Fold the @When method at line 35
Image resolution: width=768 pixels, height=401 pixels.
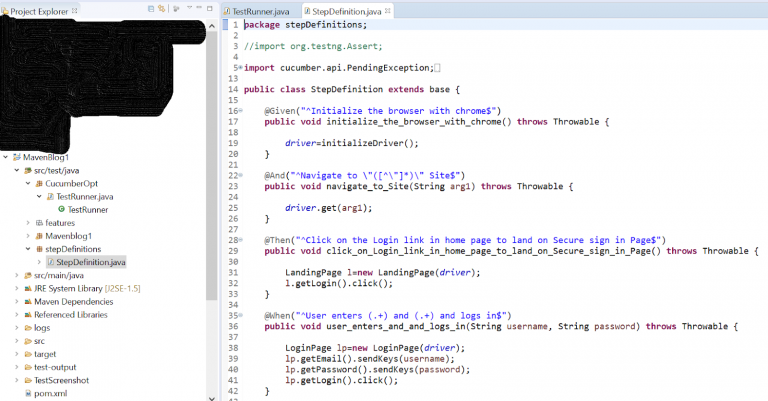(x=240, y=315)
